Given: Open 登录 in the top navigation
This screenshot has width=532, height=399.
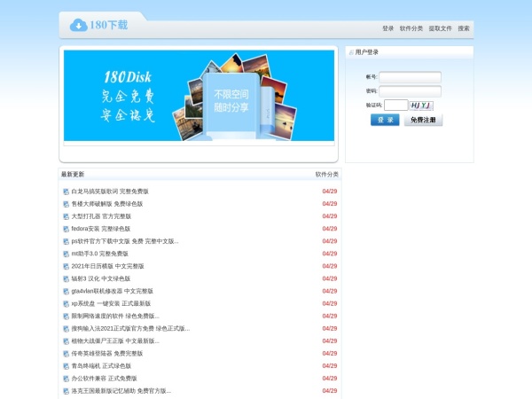Looking at the screenshot, I should click(387, 28).
